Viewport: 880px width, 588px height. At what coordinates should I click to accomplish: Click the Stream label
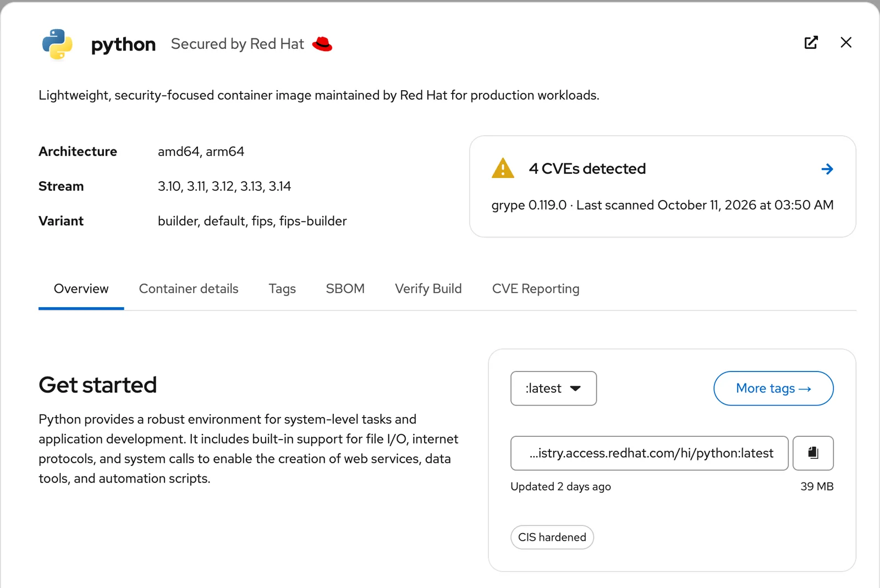pos(61,186)
